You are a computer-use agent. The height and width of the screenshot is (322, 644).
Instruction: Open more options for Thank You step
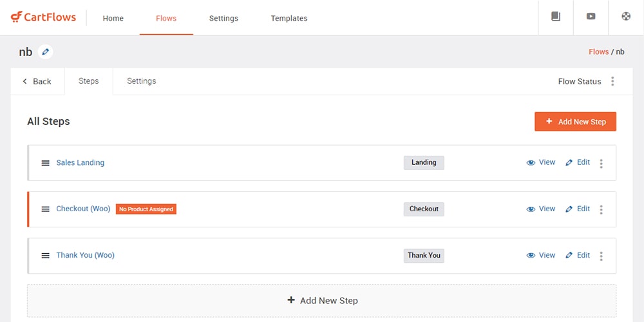[x=601, y=256]
